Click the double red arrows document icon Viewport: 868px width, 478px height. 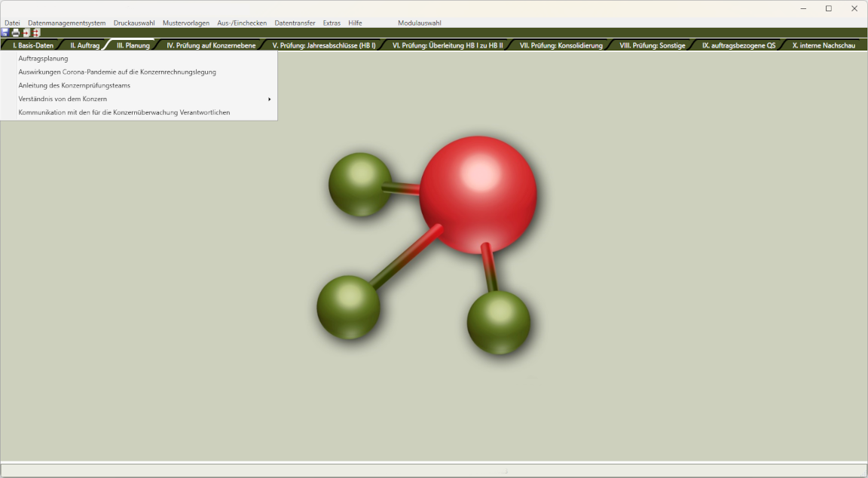35,33
